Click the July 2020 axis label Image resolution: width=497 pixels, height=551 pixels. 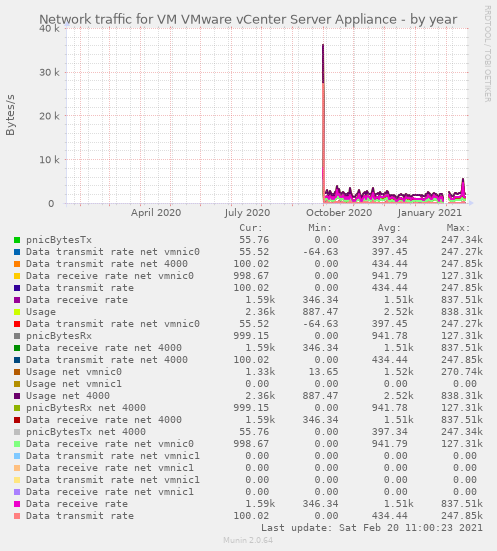click(247, 213)
